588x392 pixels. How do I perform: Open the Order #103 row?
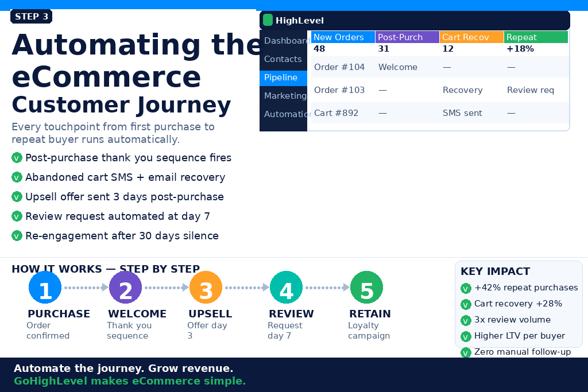tap(440, 90)
